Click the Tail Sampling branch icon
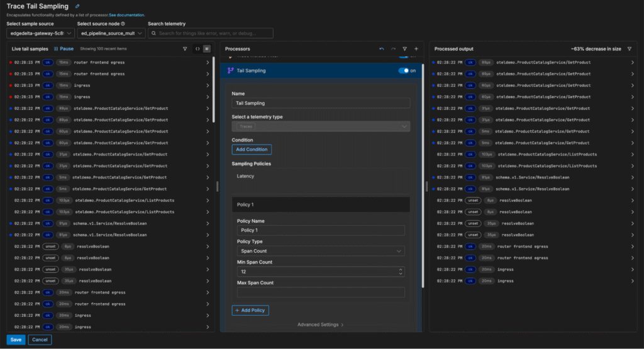 [230, 71]
